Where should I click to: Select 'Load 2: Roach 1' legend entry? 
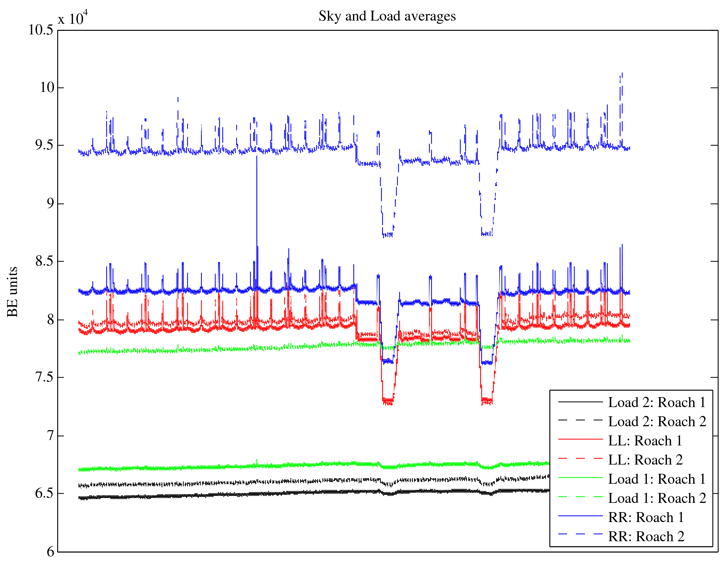click(657, 402)
